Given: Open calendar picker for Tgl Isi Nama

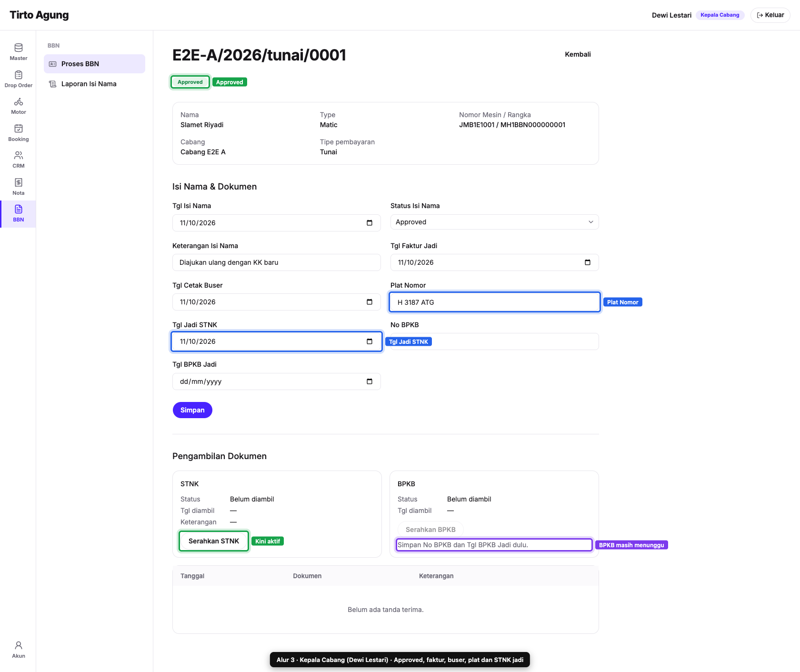Looking at the screenshot, I should (370, 223).
